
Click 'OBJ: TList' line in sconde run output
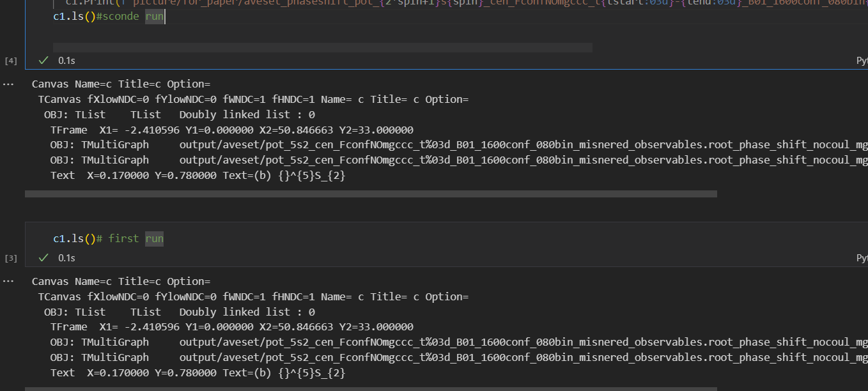179,115
